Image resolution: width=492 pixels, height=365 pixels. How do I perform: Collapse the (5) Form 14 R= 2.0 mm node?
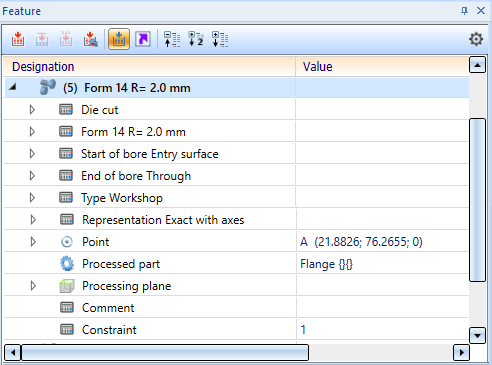coord(13,87)
